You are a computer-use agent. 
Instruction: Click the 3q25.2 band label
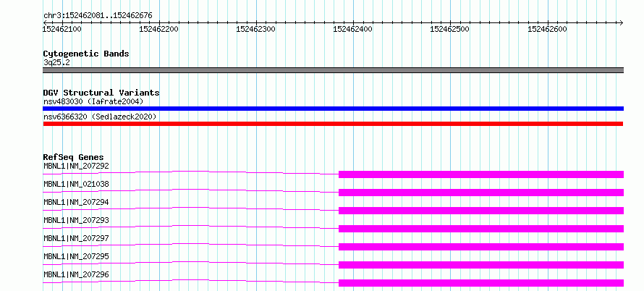[56, 62]
